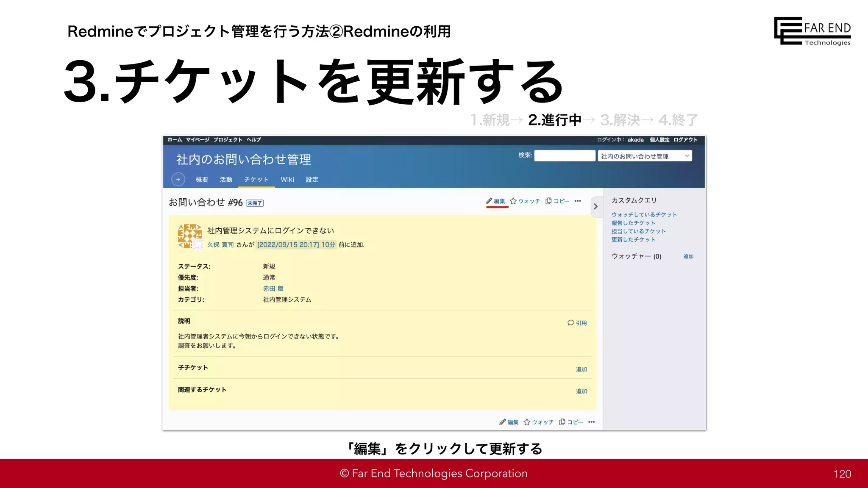Click the akada user link
The width and height of the screenshot is (868, 488).
(x=635, y=140)
